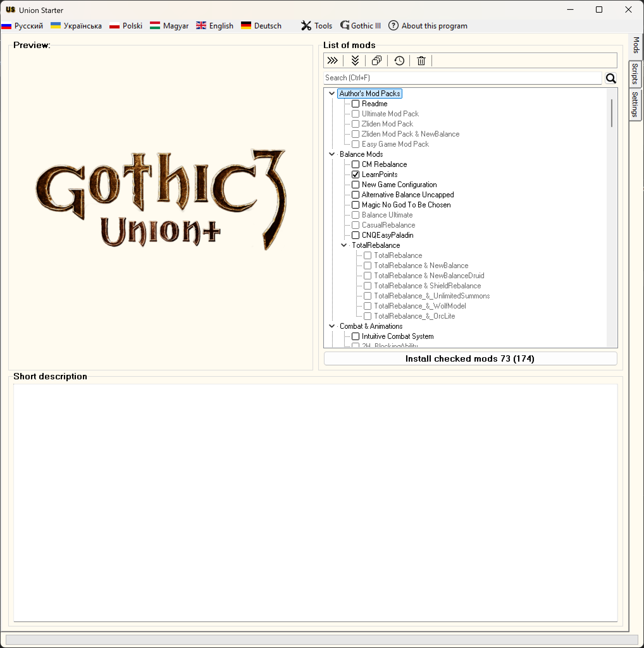Click the copy windows toolbar icon

coord(376,61)
